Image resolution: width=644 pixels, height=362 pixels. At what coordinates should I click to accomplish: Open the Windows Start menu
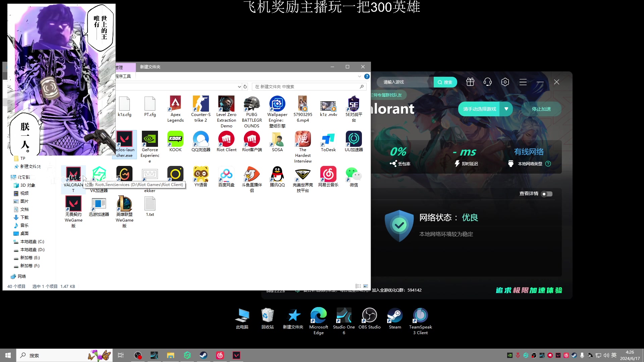coord(8,355)
